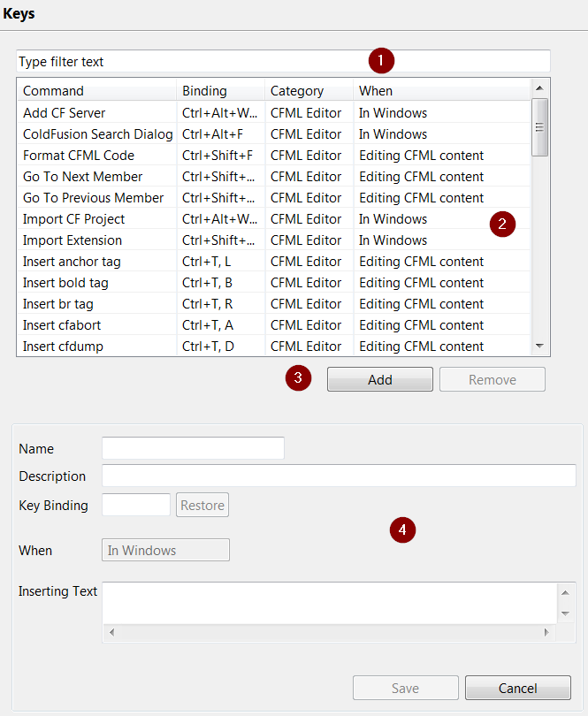Click the Ctrl+T, B binding cell

[x=221, y=283]
